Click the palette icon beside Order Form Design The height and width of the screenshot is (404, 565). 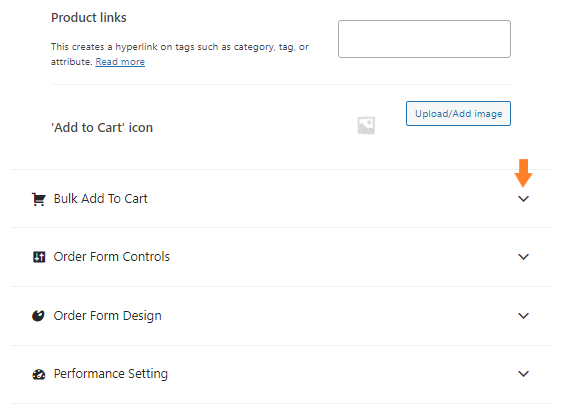(38, 316)
